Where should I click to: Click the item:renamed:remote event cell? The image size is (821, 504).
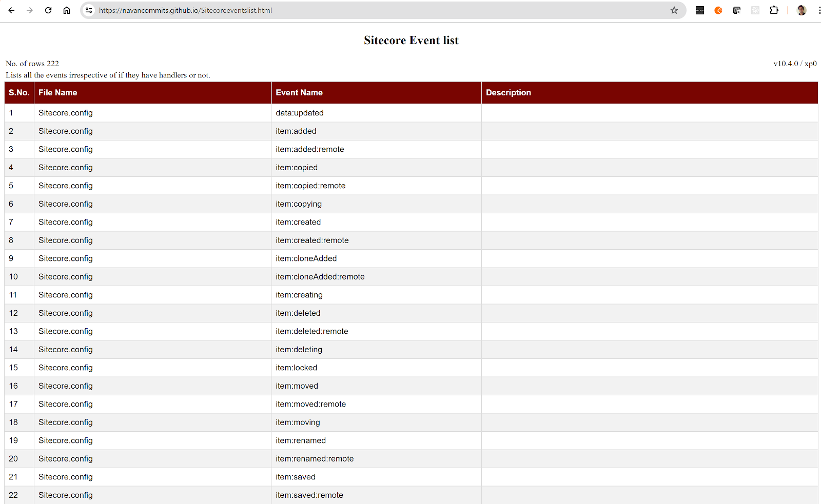coord(377,459)
